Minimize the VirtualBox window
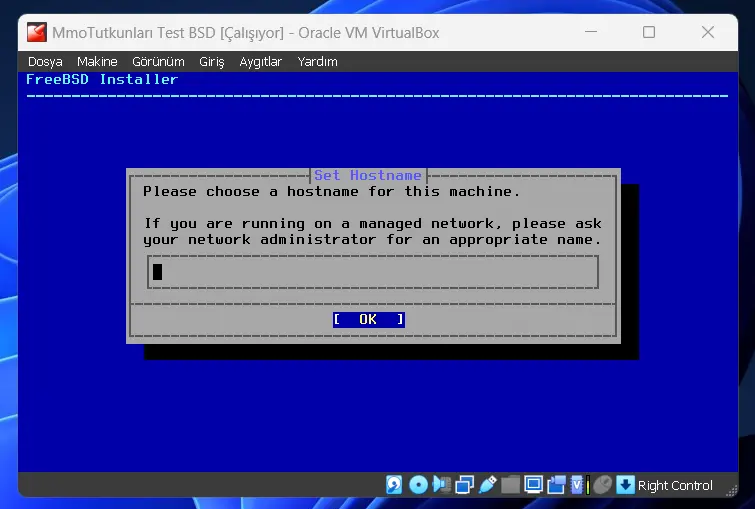 pyautogui.click(x=591, y=32)
